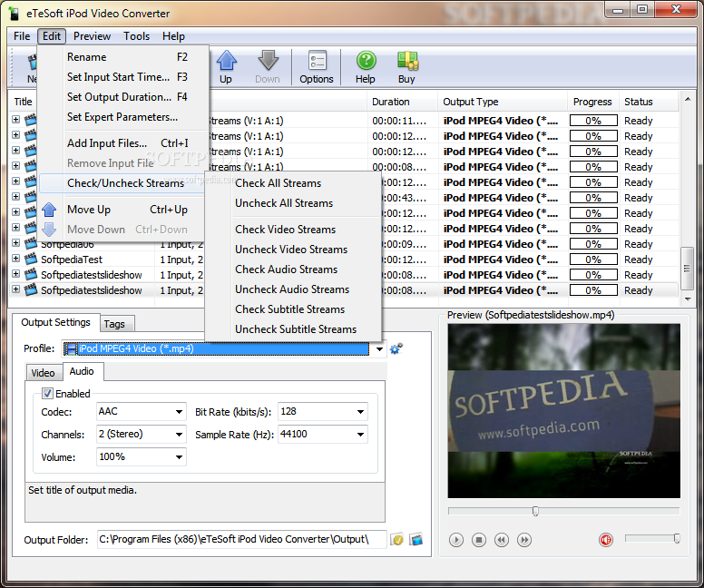
Task: Click the preview seek slider handle
Action: click(x=535, y=511)
